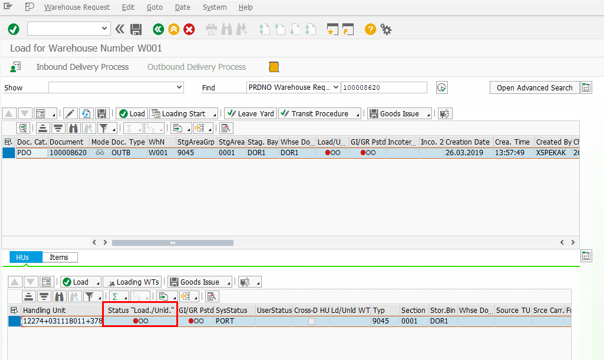Viewport: 606px width, 360px height.
Task: Click the Refresh icon in upper grid toolbar
Action: [x=86, y=114]
